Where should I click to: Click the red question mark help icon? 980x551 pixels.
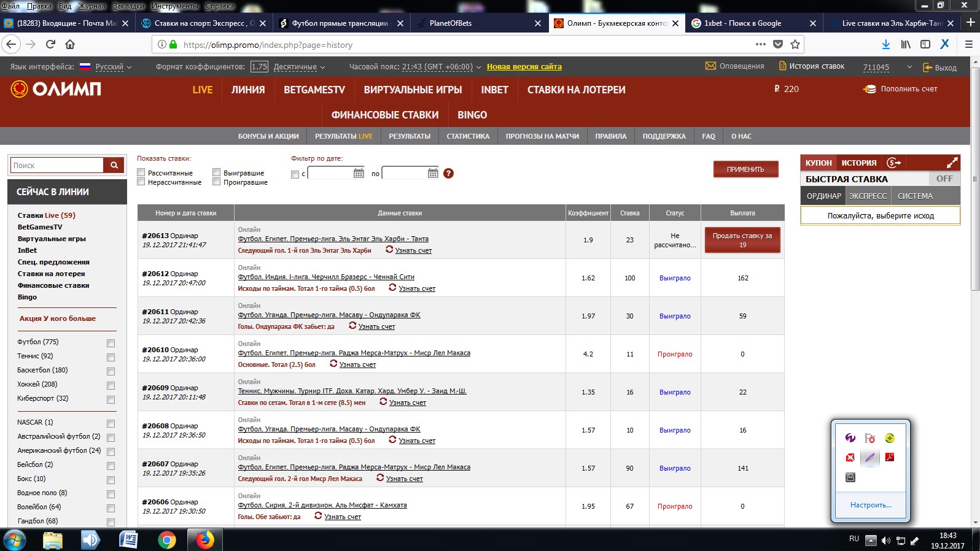pyautogui.click(x=448, y=174)
